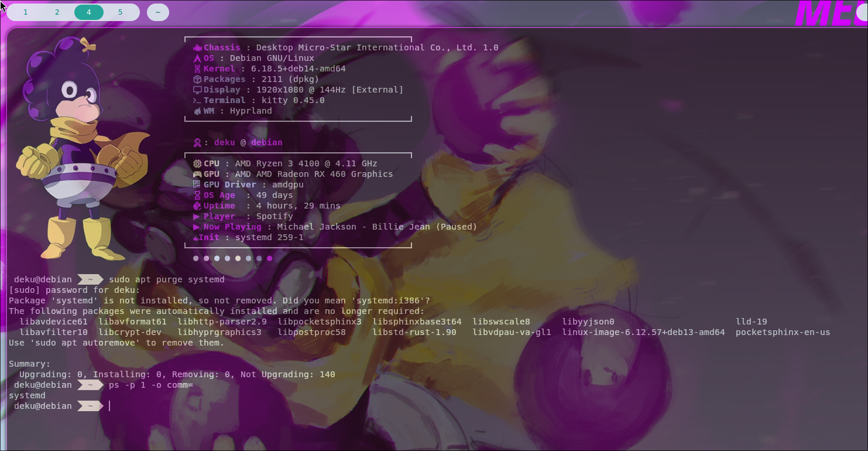Click the ~ segment on the empty last prompt
Image resolution: width=868 pixels, height=451 pixels.
point(90,406)
